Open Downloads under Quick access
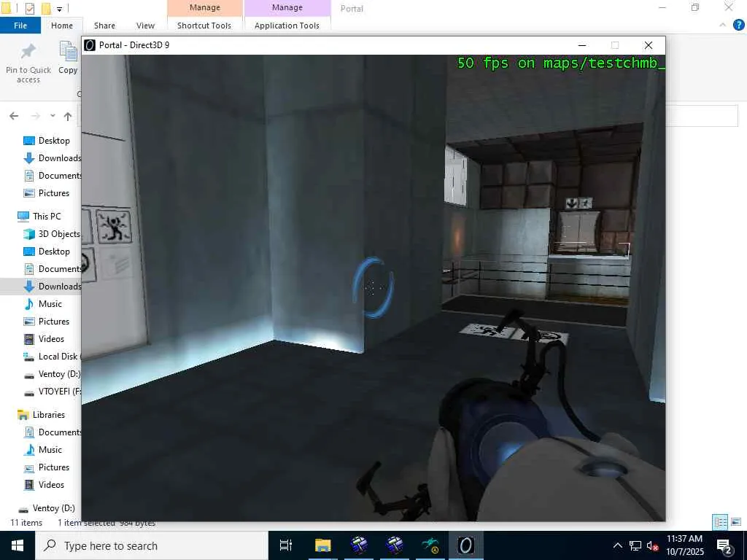Image resolution: width=747 pixels, height=560 pixels. click(53, 158)
